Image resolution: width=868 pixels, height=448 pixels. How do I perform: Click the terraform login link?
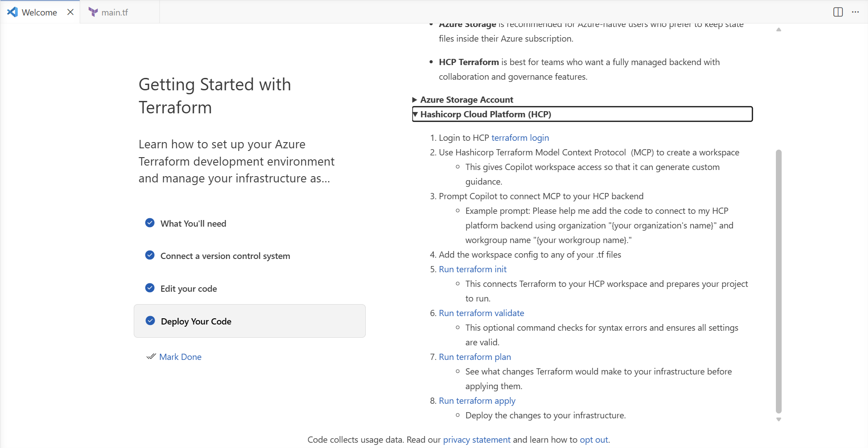point(520,138)
